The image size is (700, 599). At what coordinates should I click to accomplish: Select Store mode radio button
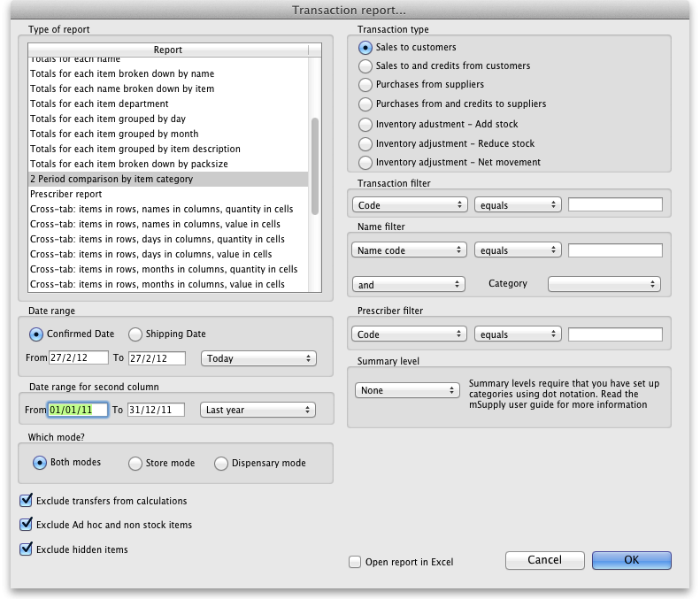pyautogui.click(x=135, y=463)
